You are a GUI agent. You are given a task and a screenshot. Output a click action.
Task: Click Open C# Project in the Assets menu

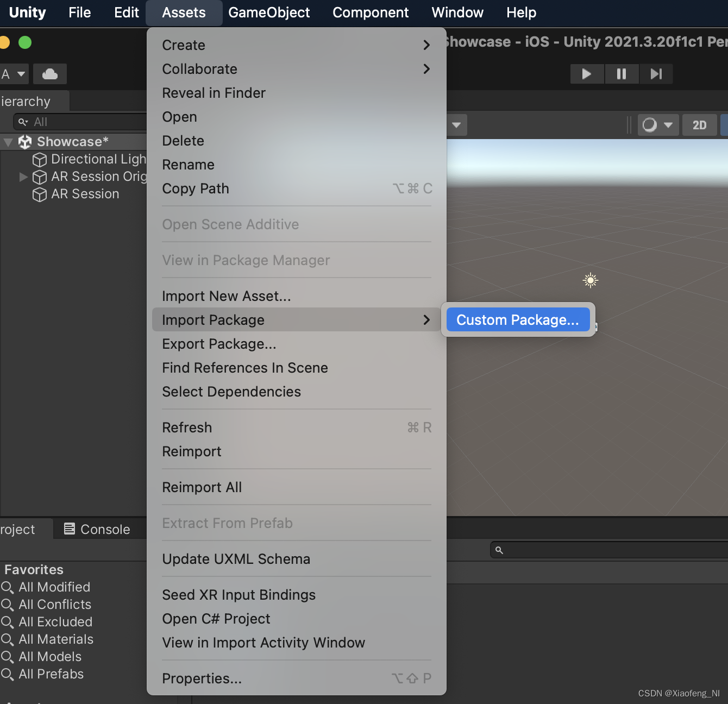point(216,618)
